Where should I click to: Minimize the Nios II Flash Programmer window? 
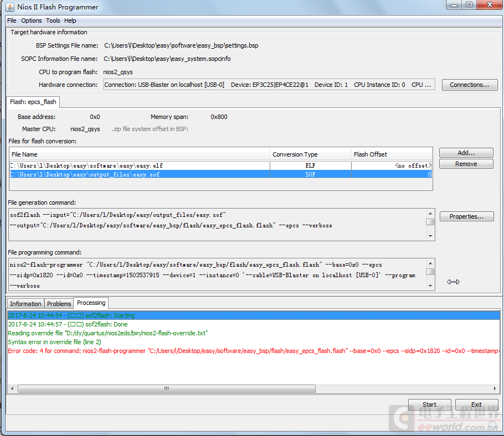[454, 5]
